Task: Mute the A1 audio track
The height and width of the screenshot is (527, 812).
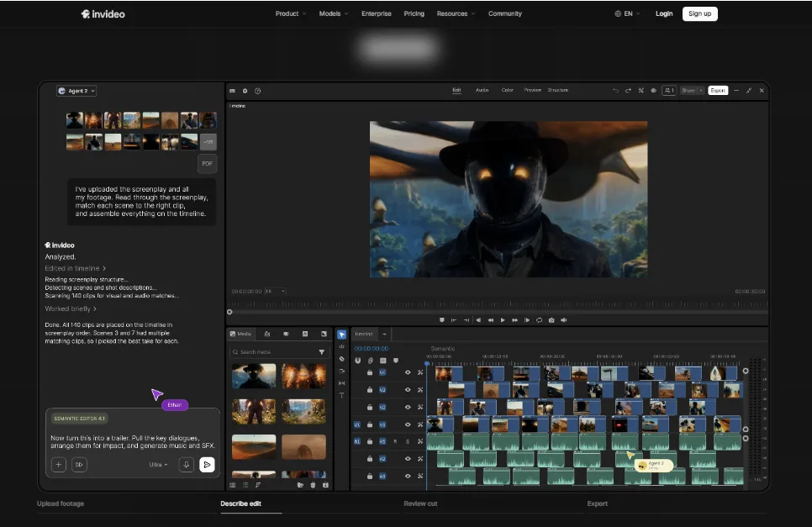Action: coord(395,441)
